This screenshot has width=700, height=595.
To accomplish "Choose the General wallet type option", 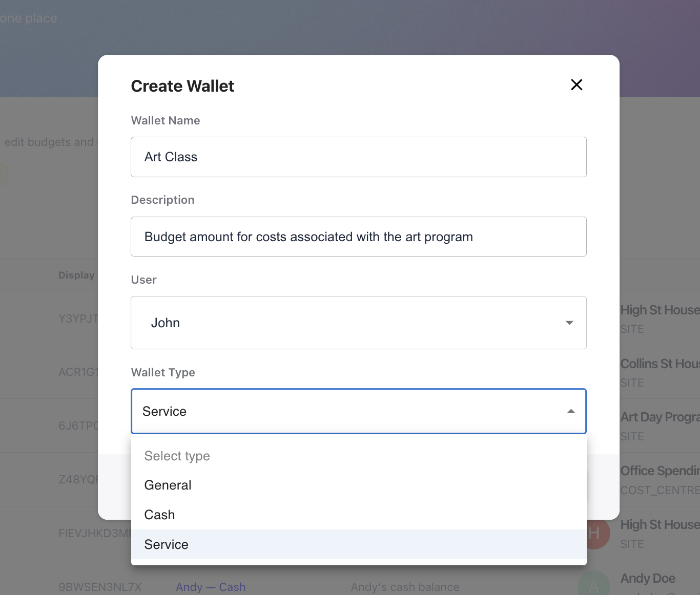I will coord(168,485).
